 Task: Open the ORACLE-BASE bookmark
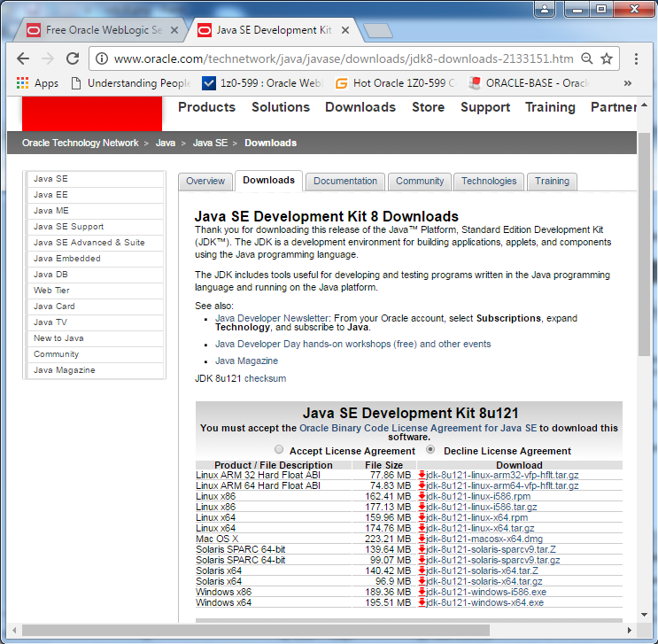[x=530, y=83]
